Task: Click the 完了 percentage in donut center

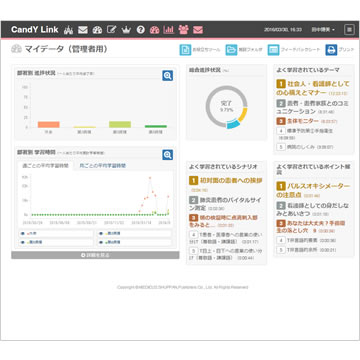Action: 226,106
